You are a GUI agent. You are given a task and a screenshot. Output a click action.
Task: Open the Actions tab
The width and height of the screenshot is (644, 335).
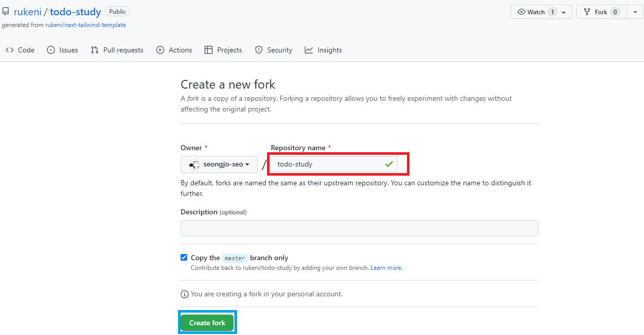point(174,50)
